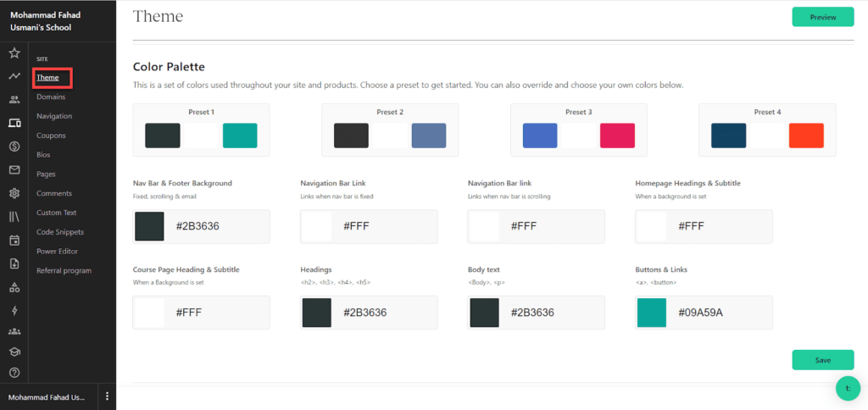Image resolution: width=868 pixels, height=410 pixels.
Task: Open Referral program page
Action: pyautogui.click(x=64, y=270)
